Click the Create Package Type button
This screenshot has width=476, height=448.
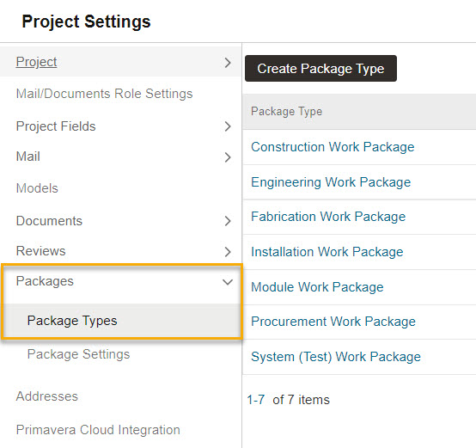click(x=320, y=68)
